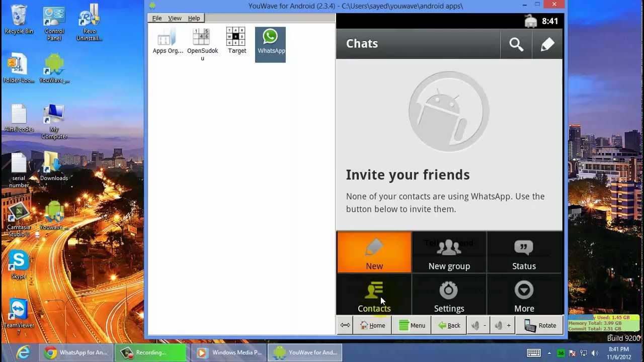
Task: Click the double-arrow resize icon in YouWave toolbar
Action: click(x=345, y=325)
